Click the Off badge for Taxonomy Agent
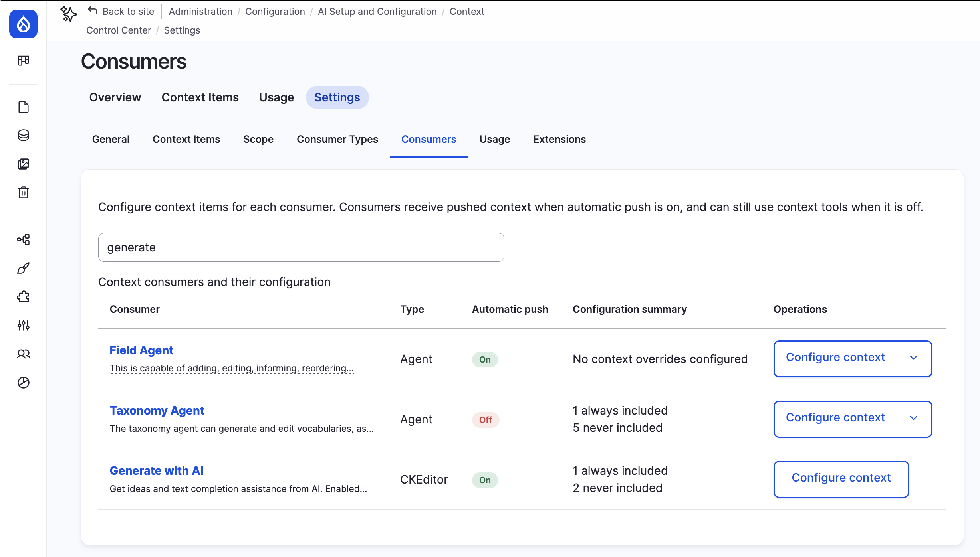 [x=486, y=420]
